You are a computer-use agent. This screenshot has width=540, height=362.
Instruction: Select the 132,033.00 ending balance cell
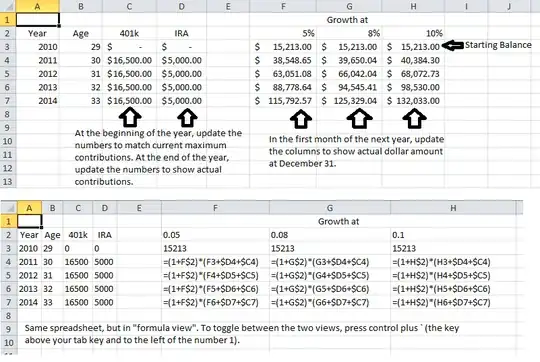point(413,101)
